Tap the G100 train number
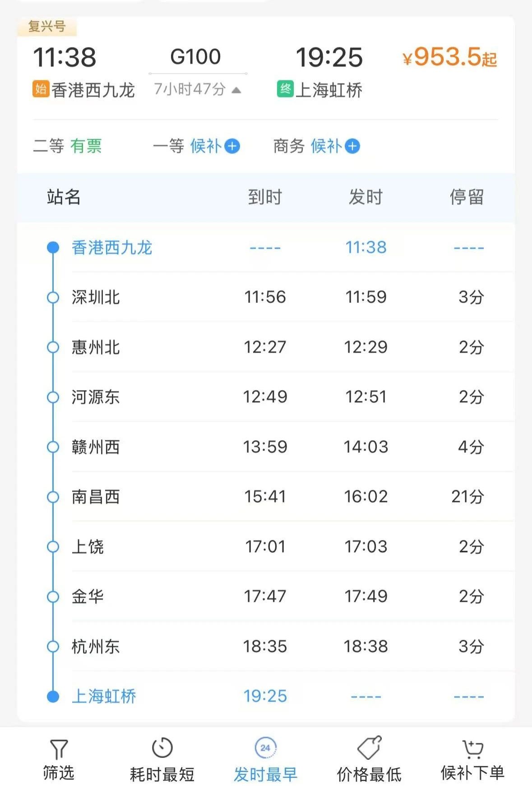 [x=195, y=57]
